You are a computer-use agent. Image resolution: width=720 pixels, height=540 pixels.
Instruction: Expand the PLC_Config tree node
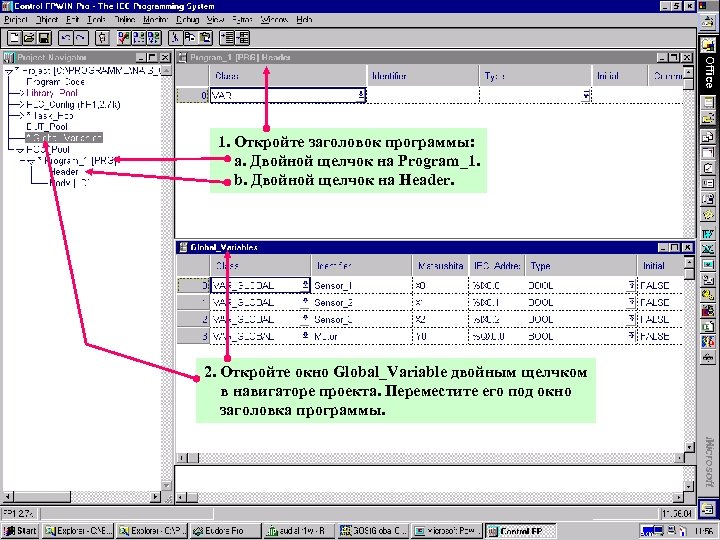(x=20, y=105)
